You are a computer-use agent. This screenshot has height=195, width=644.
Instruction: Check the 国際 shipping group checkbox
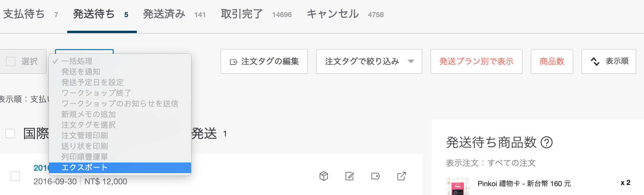tap(10, 134)
